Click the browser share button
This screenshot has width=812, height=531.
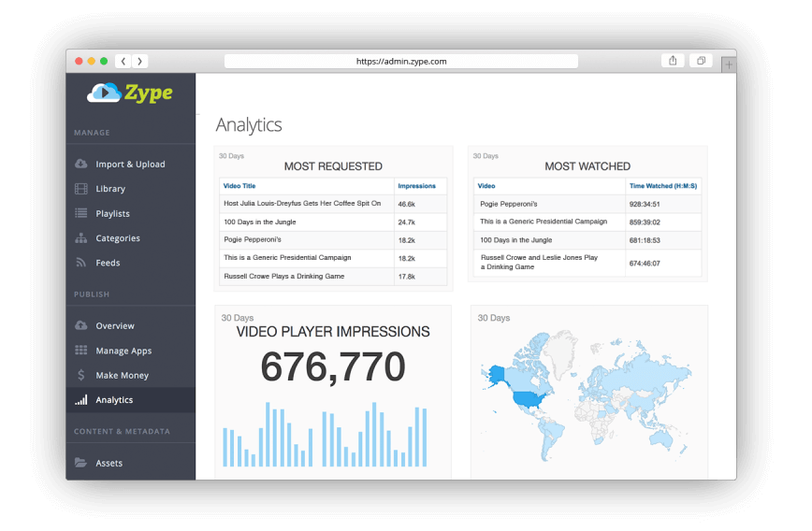click(x=673, y=61)
